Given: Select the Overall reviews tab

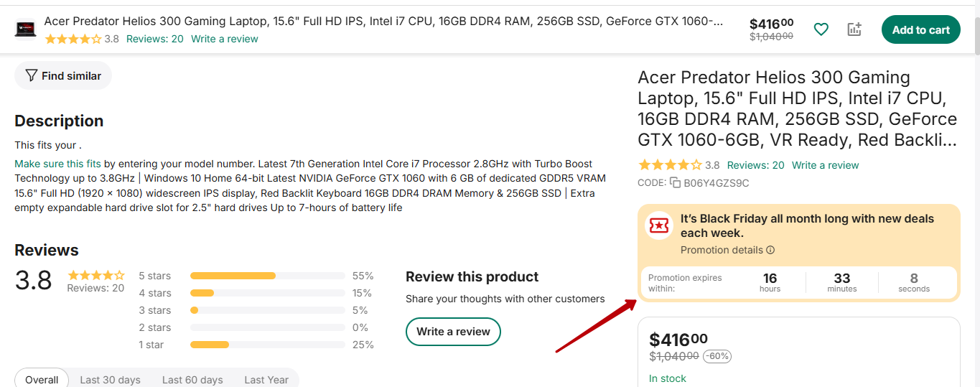Looking at the screenshot, I should (42, 379).
